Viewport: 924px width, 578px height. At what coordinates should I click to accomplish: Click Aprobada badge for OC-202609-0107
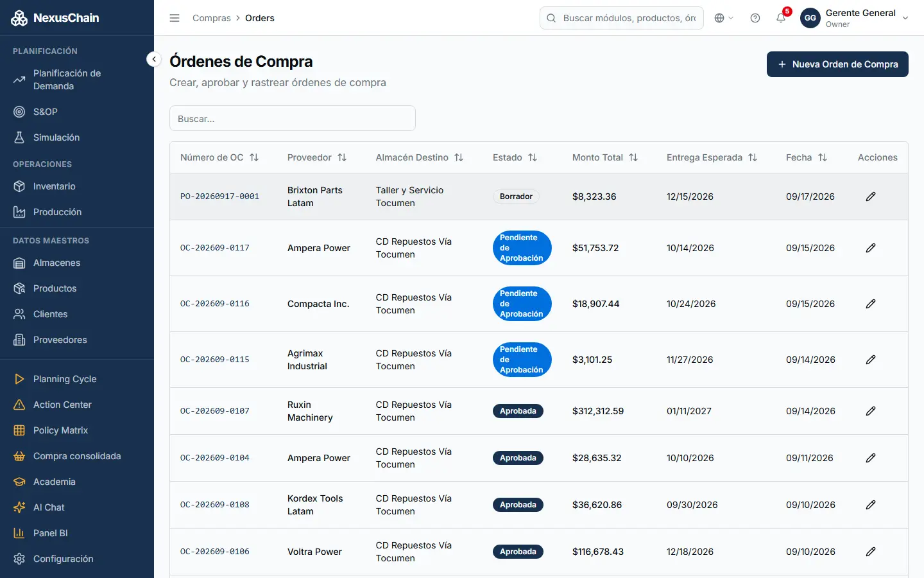pyautogui.click(x=518, y=411)
